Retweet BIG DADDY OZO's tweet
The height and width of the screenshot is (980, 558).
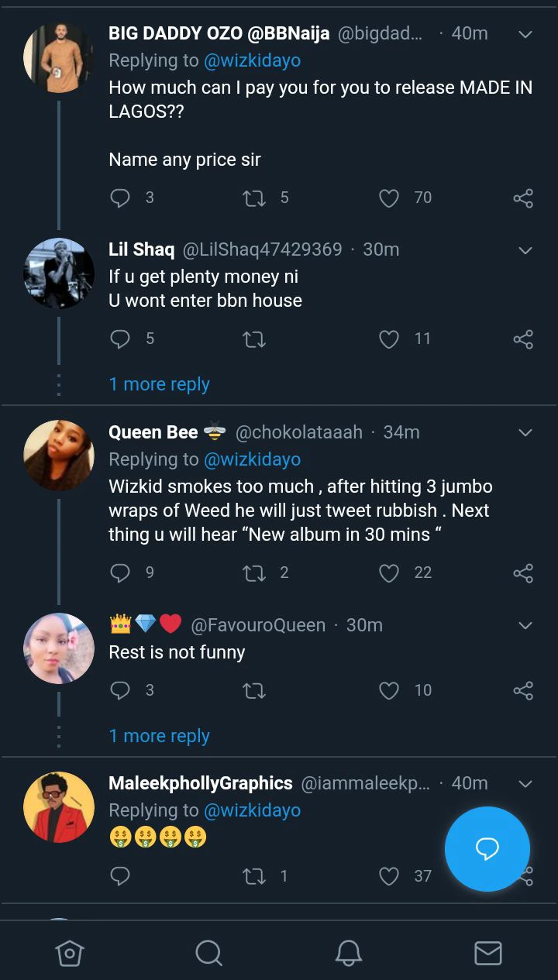pyautogui.click(x=254, y=198)
